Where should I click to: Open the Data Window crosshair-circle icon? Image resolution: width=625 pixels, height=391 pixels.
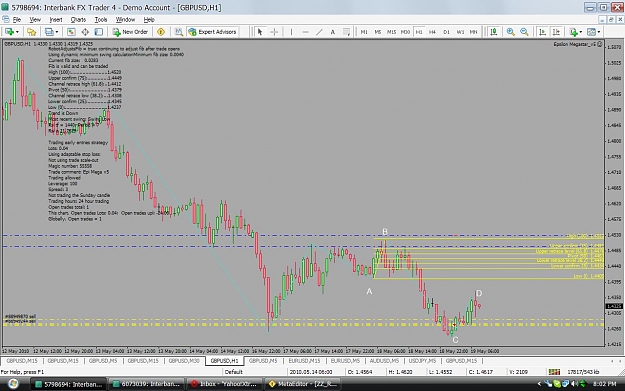(x=85, y=32)
